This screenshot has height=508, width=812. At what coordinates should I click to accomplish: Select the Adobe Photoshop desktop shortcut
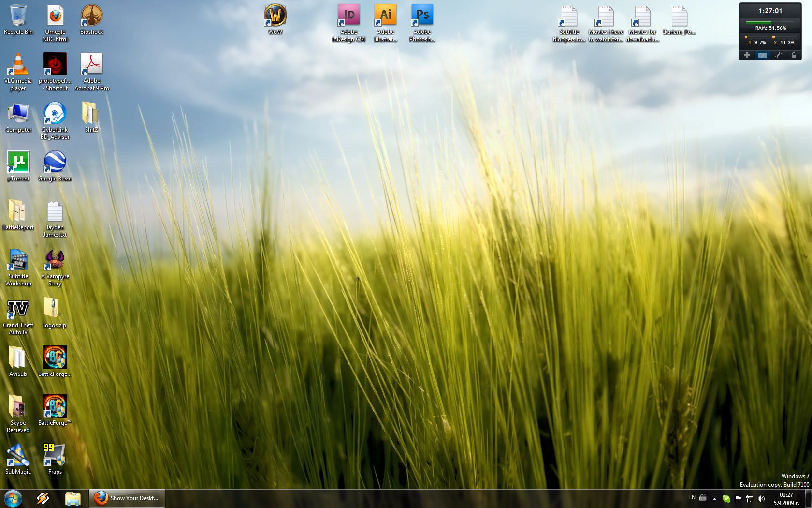[x=422, y=16]
